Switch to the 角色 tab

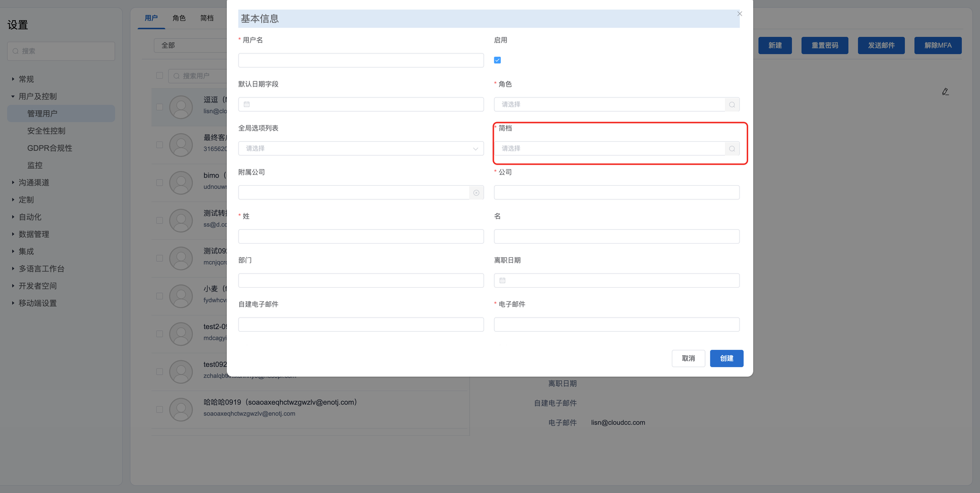(179, 18)
